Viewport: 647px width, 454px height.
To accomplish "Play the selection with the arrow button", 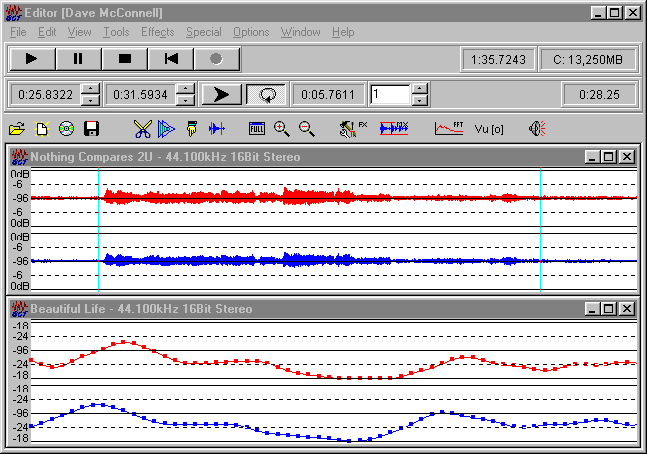I will coord(221,95).
